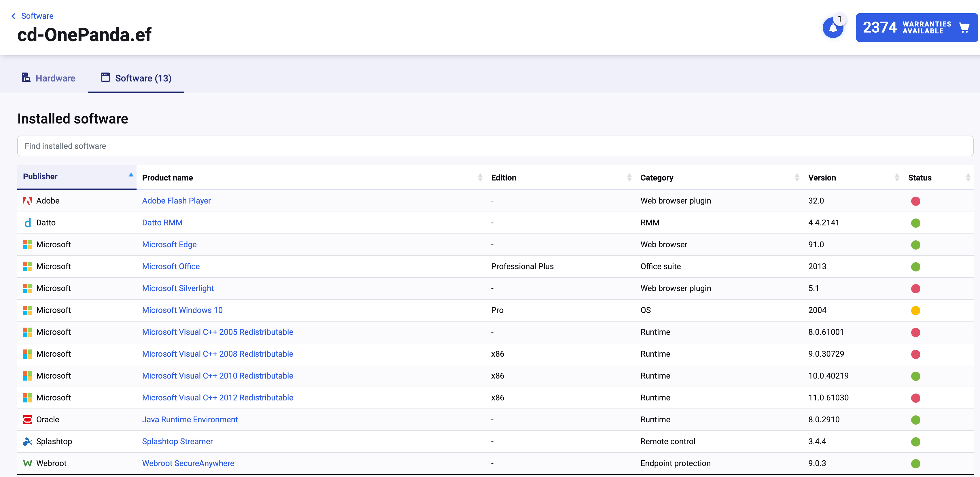Open Visual C++ 2012 Redistributable link

217,398
